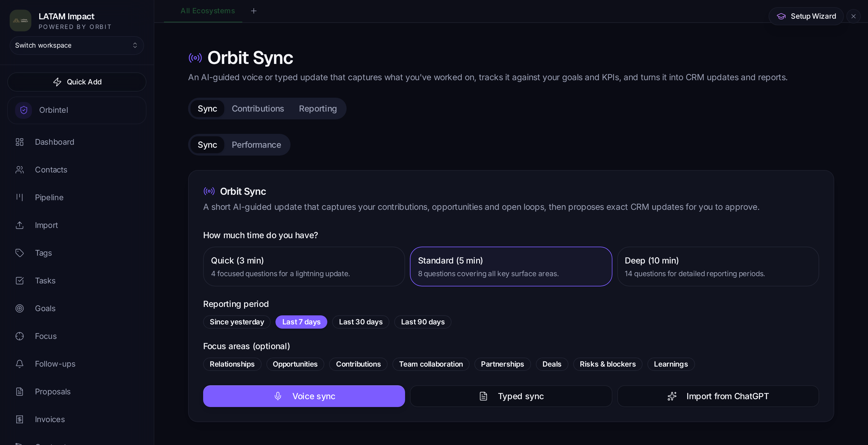
Task: Open Contacts in the sidebar
Action: click(77, 169)
